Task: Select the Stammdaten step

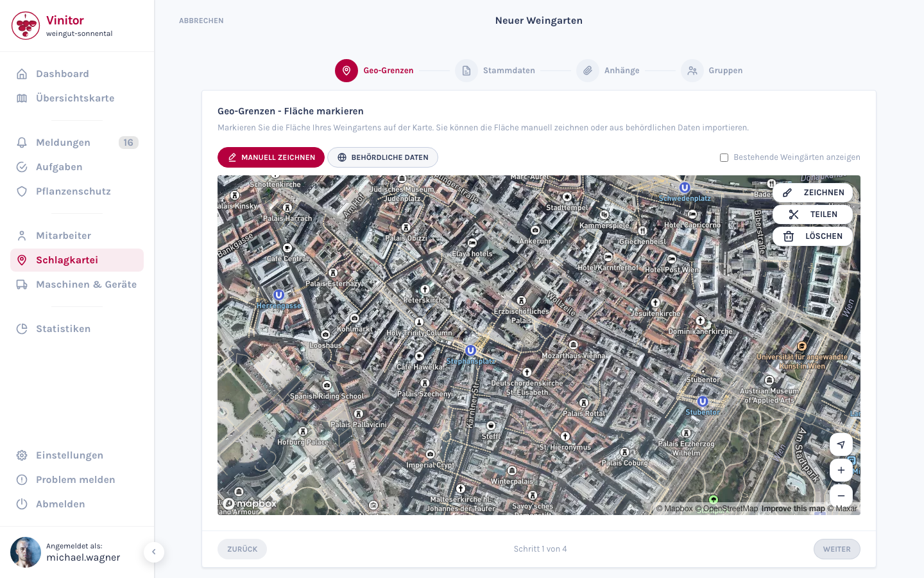Action: tap(495, 71)
